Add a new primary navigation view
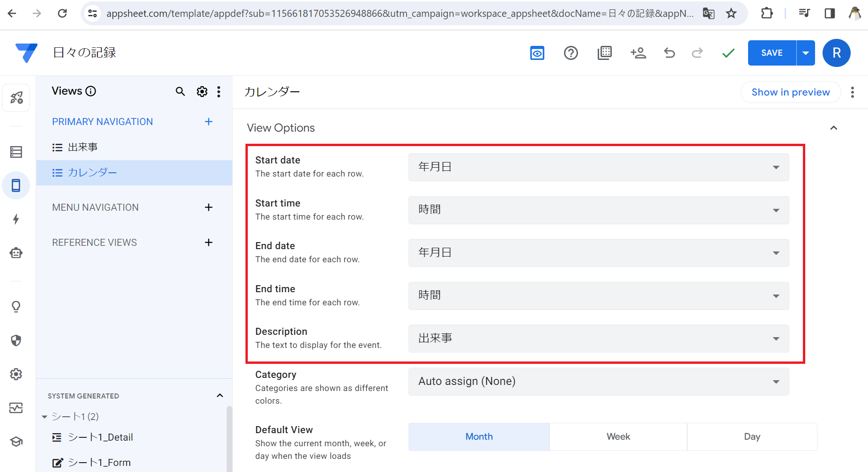The width and height of the screenshot is (868, 472). coord(209,122)
